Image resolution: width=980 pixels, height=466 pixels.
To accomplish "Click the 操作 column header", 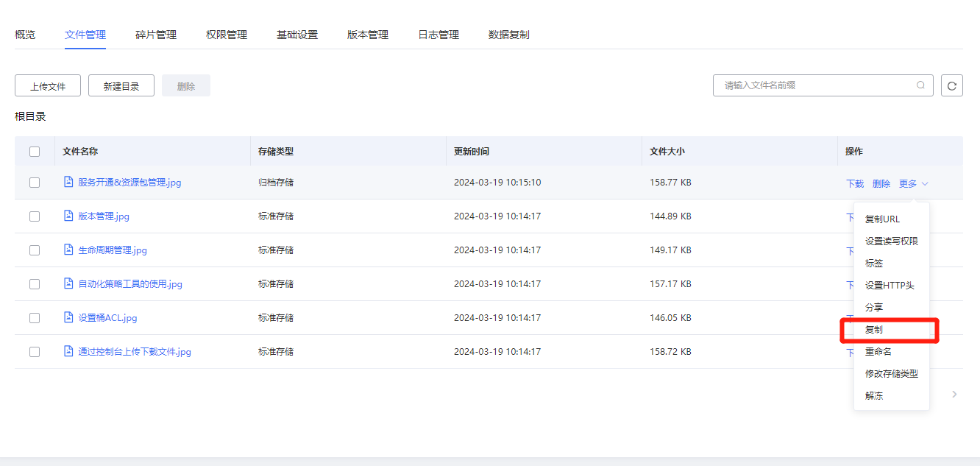I will pos(854,151).
